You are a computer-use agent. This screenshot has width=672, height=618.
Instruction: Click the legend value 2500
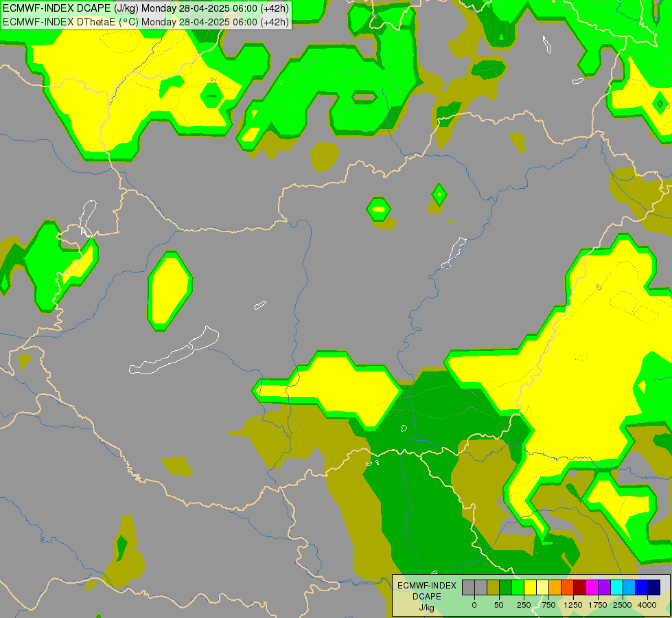pos(623,605)
